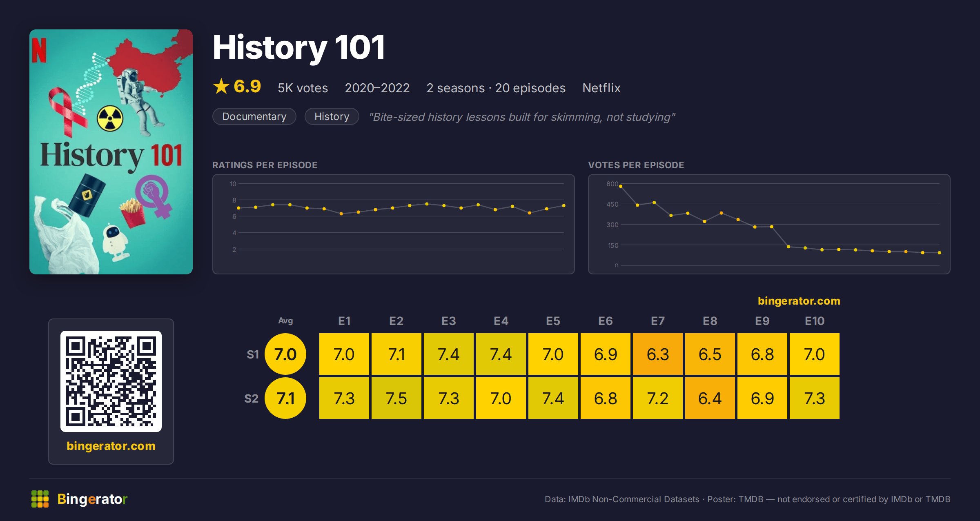Click the Bingerator wordmark in footer
This screenshot has width=980, height=521.
coord(92,499)
